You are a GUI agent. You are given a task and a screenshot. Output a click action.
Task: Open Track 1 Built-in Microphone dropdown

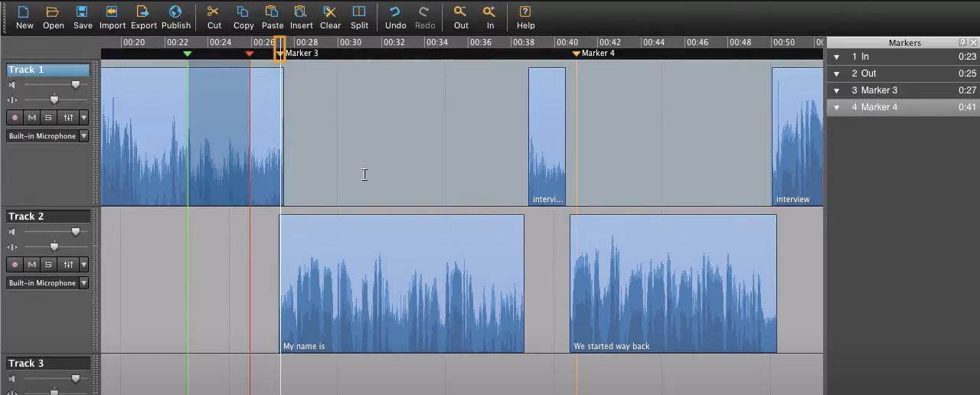(x=47, y=136)
